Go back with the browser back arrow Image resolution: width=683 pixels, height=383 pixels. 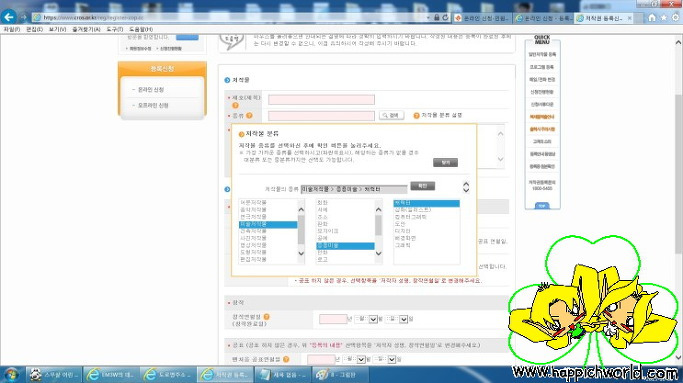[x=9, y=17]
